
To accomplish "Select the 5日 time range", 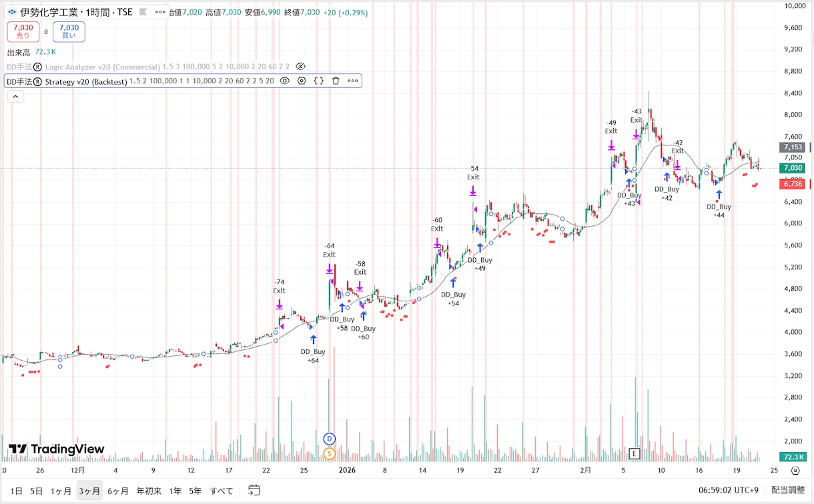I will pyautogui.click(x=37, y=491).
